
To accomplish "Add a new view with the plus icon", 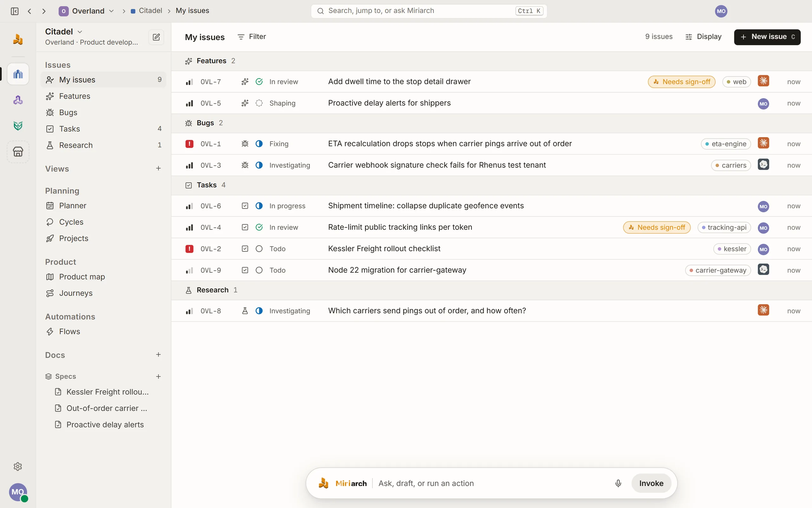I will point(158,168).
